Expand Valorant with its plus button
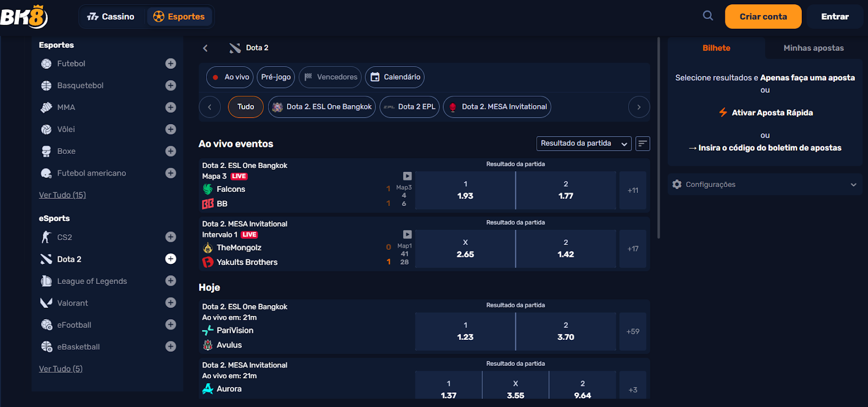Image resolution: width=868 pixels, height=407 pixels. pos(170,303)
